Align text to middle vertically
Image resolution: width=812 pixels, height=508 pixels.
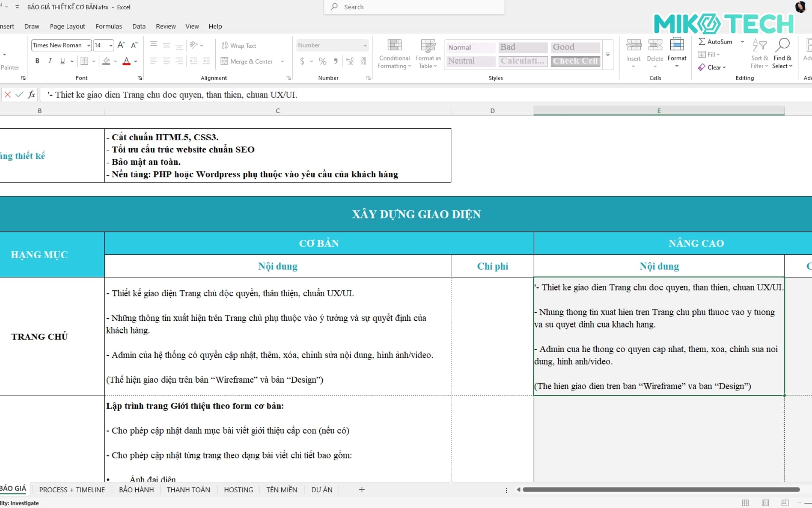click(x=167, y=45)
